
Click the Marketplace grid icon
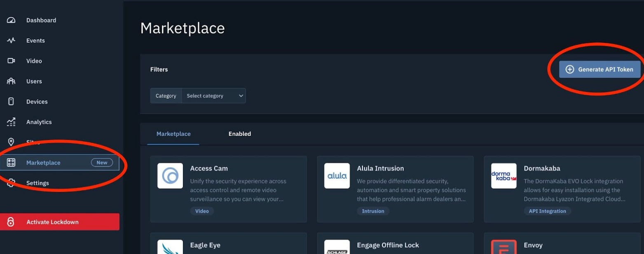[x=11, y=163]
